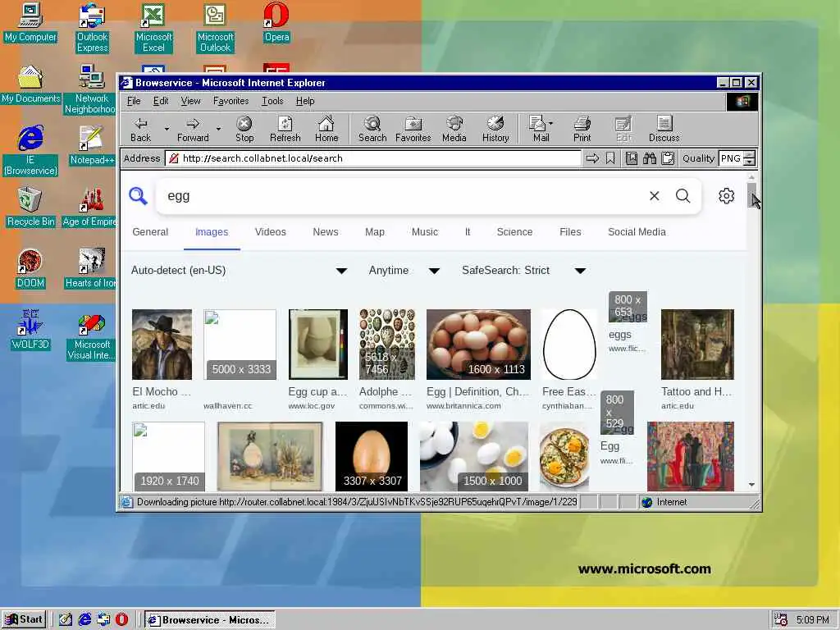The height and width of the screenshot is (630, 840).
Task: Open Opera desktop shortcut
Action: coord(276,22)
